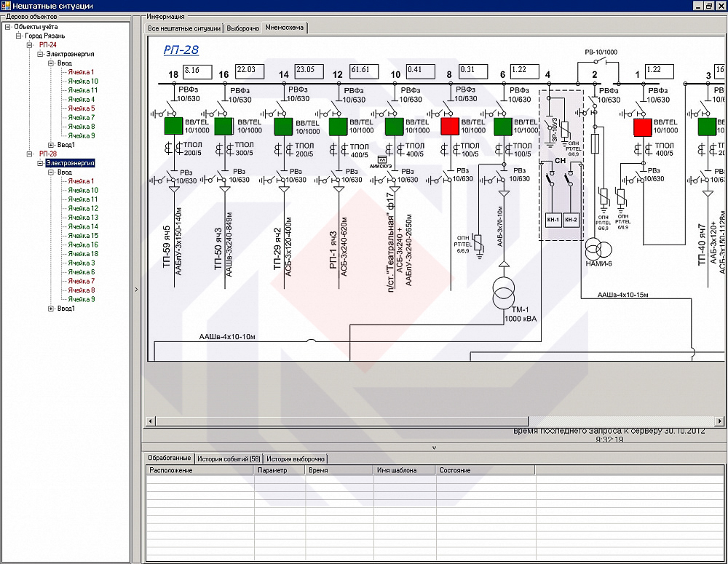Sort by the Состояние column header
728x564 pixels.
click(486, 470)
